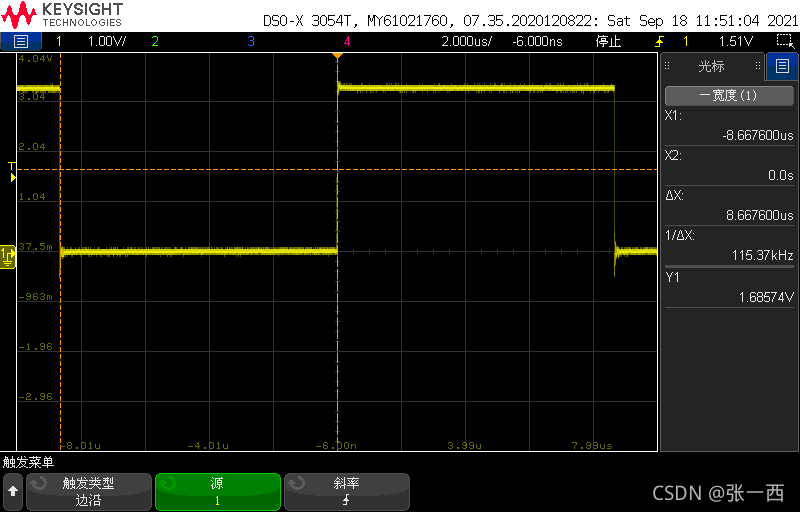The image size is (800, 512).
Task: Tap the 停止 run status indicator
Action: [608, 41]
